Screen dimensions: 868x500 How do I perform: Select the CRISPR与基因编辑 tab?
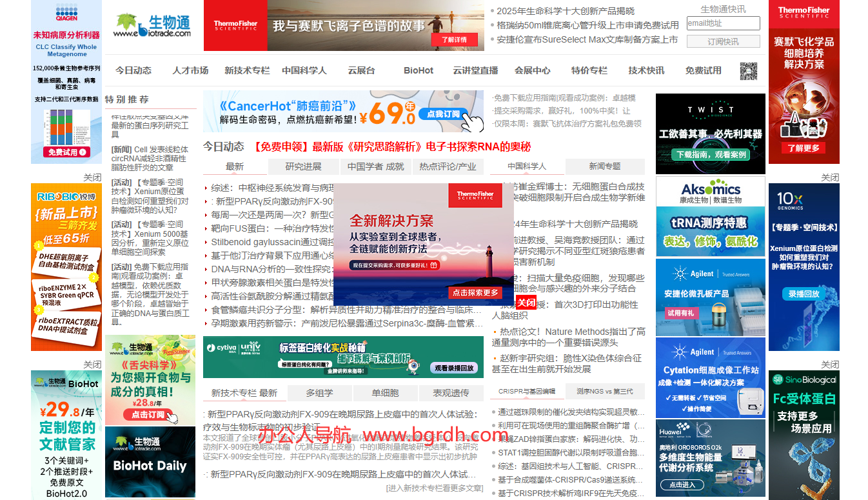[x=527, y=392]
